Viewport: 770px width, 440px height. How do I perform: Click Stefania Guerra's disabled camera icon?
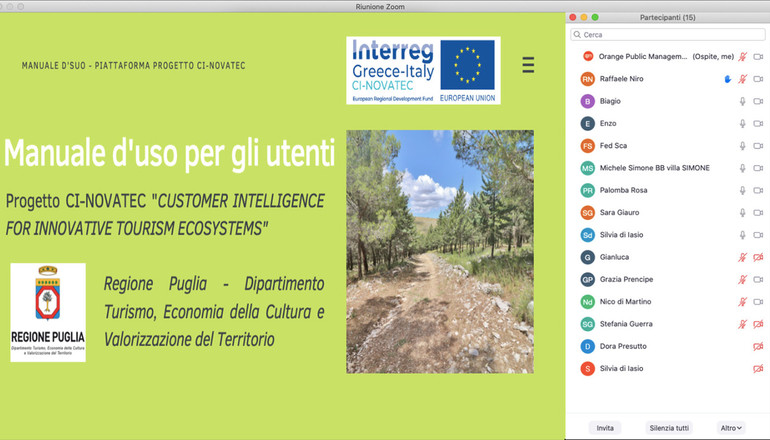pos(758,324)
